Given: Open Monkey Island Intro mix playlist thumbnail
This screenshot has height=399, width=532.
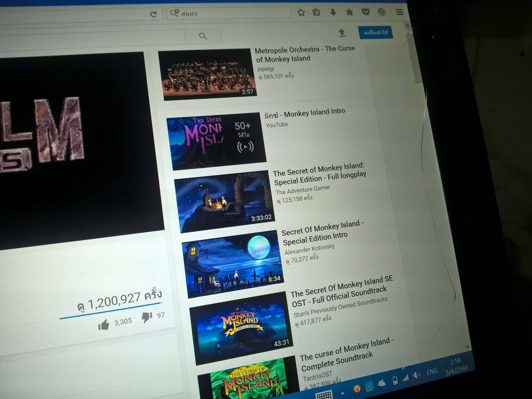Looking at the screenshot, I should [217, 141].
